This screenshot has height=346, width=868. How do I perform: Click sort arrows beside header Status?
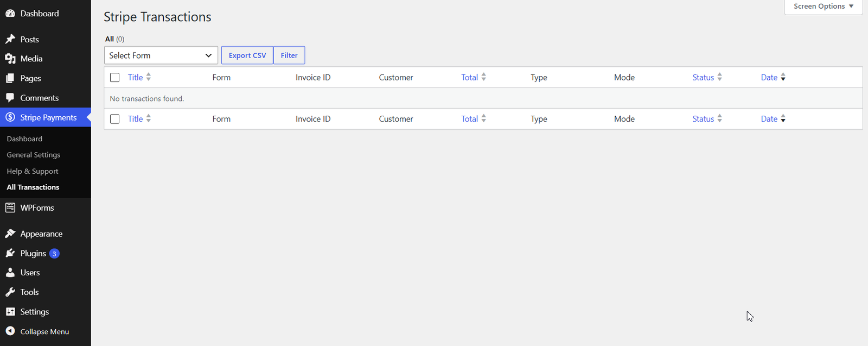pyautogui.click(x=720, y=77)
